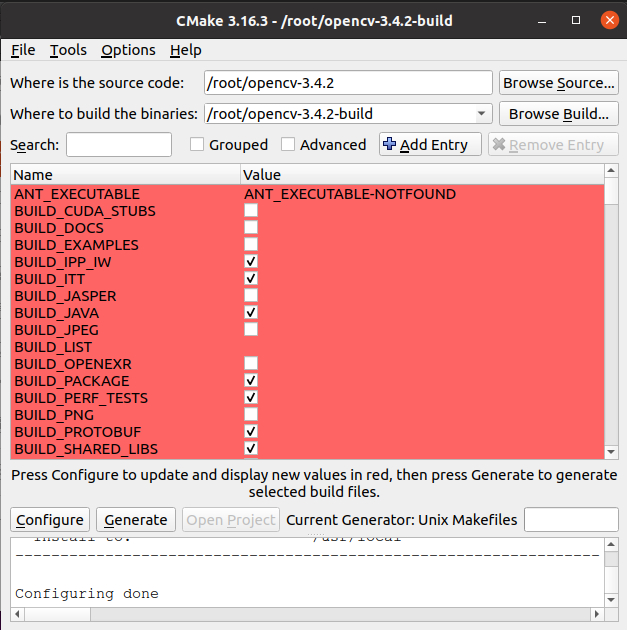Toggle the Advanced checkbox

(x=288, y=144)
